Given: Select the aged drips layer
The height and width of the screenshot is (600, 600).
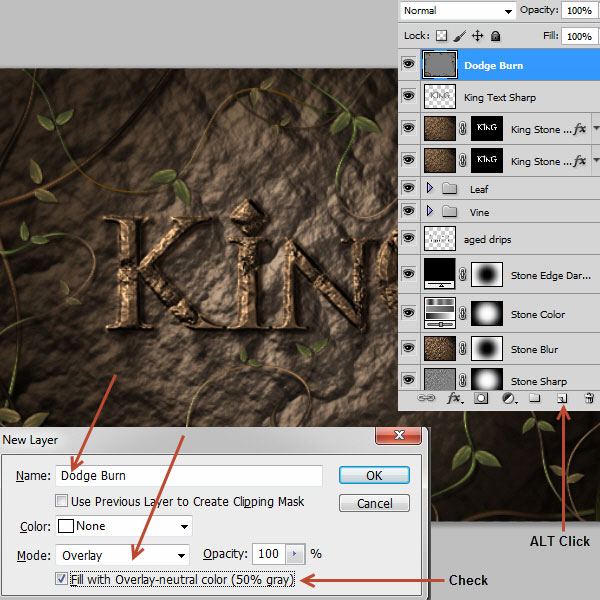Looking at the screenshot, I should [x=488, y=240].
